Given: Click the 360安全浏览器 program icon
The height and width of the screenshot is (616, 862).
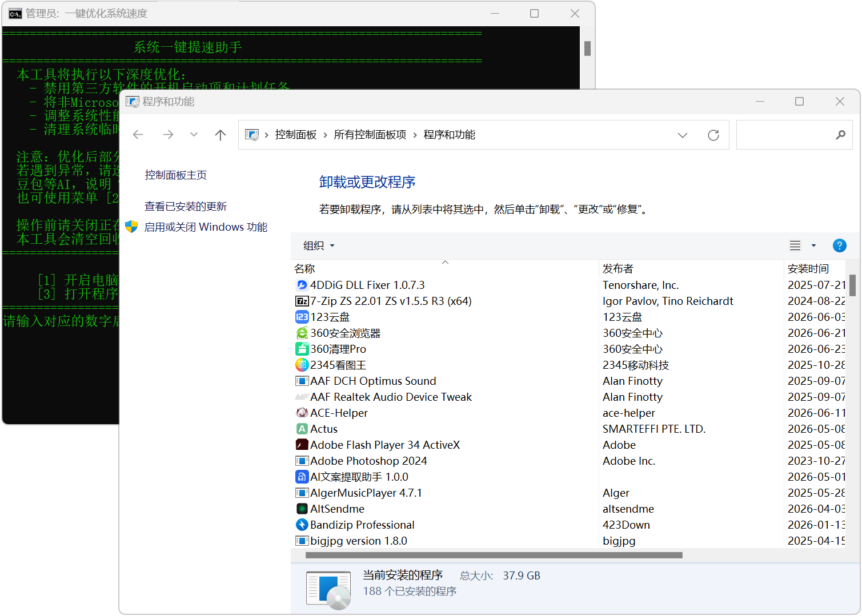Looking at the screenshot, I should click(x=302, y=333).
